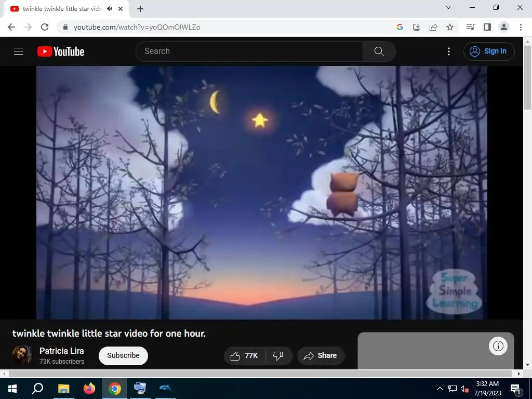Subscribe to Patricia Lira channel
Image resolution: width=532 pixels, height=399 pixels.
point(123,355)
